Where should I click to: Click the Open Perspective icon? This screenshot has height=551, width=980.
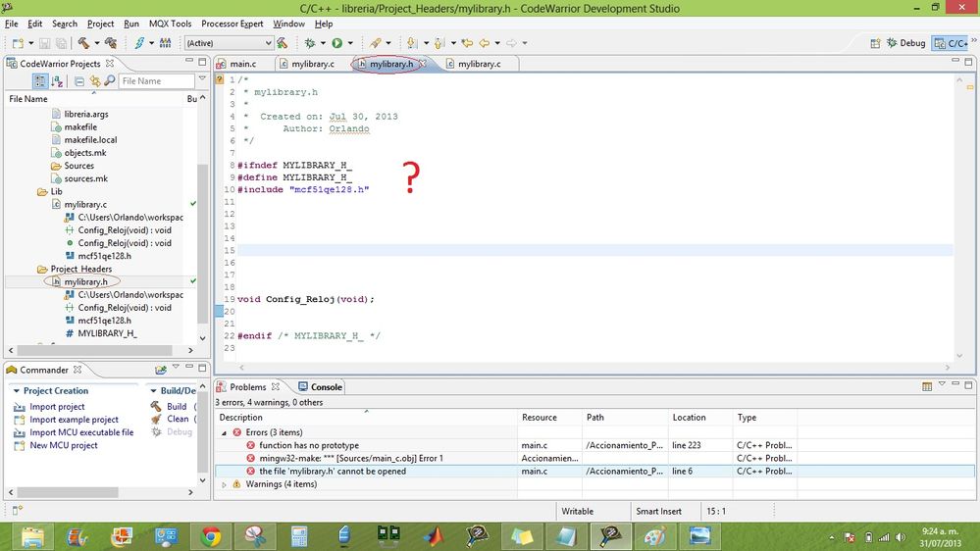tap(875, 43)
